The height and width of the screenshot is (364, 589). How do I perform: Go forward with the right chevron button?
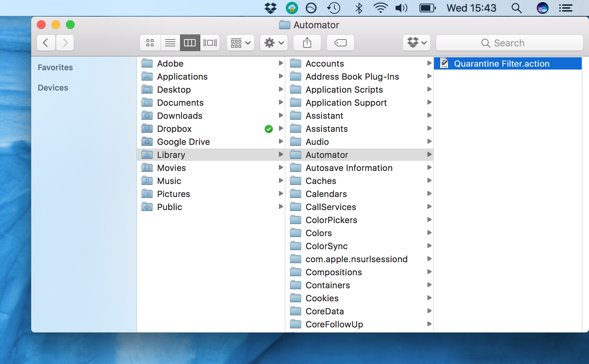[65, 43]
